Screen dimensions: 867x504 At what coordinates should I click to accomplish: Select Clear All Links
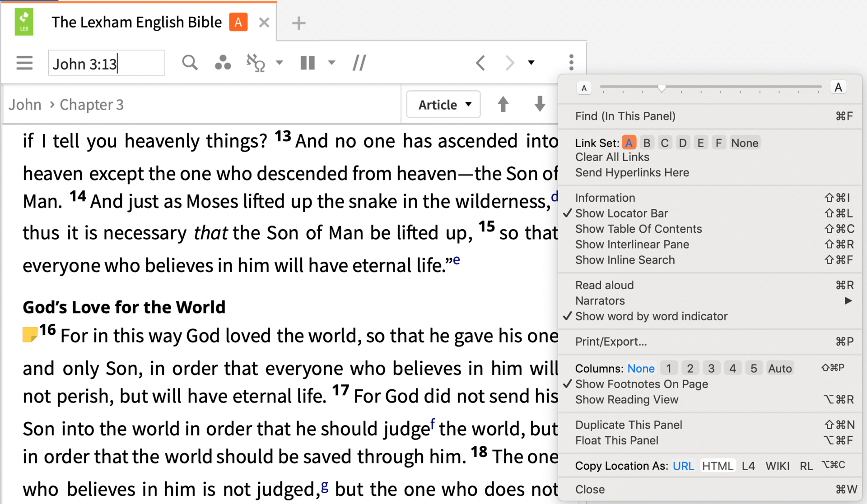612,157
